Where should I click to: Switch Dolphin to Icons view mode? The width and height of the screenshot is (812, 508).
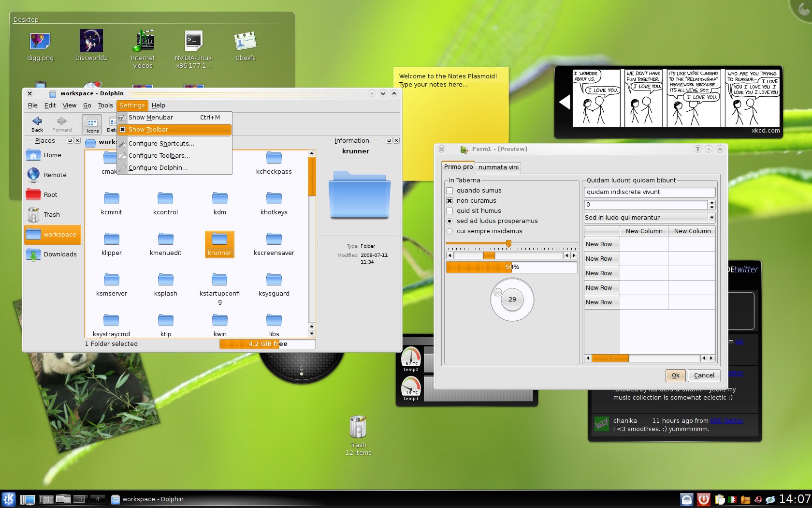pos(92,124)
